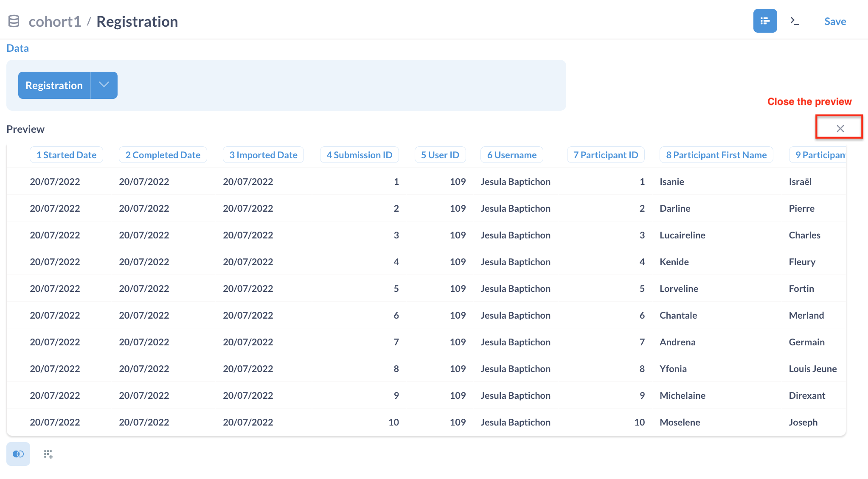Image resolution: width=868 pixels, height=479 pixels.
Task: Open the cohort1 breadcrumb item
Action: point(55,21)
